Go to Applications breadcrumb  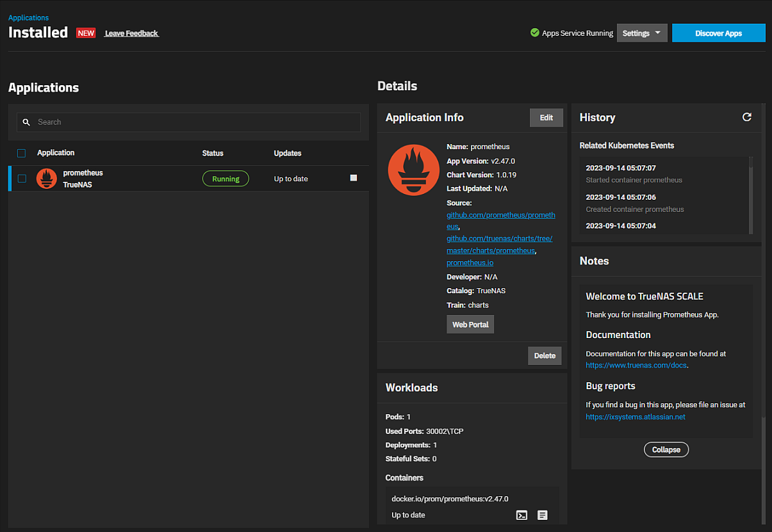(28, 18)
